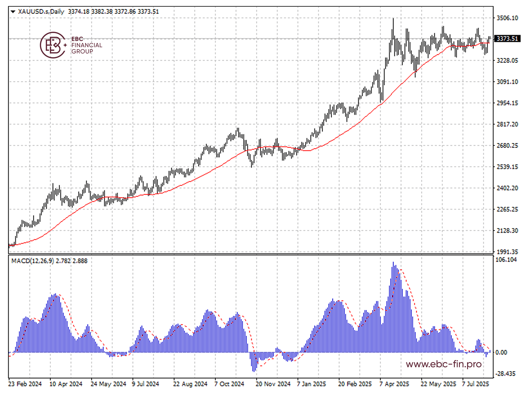532x397 pixels.
Task: Select the 7 Jul 2025 date marker
Action: pos(475,384)
